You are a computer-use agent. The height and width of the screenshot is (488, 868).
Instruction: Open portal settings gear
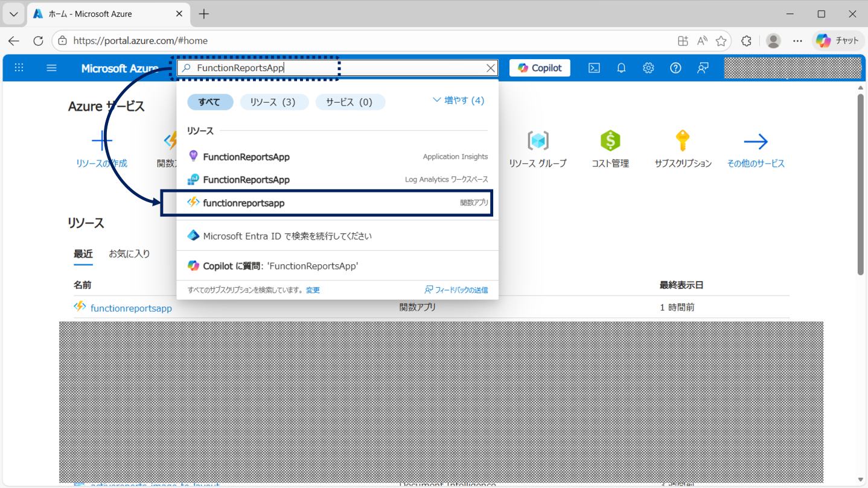648,68
